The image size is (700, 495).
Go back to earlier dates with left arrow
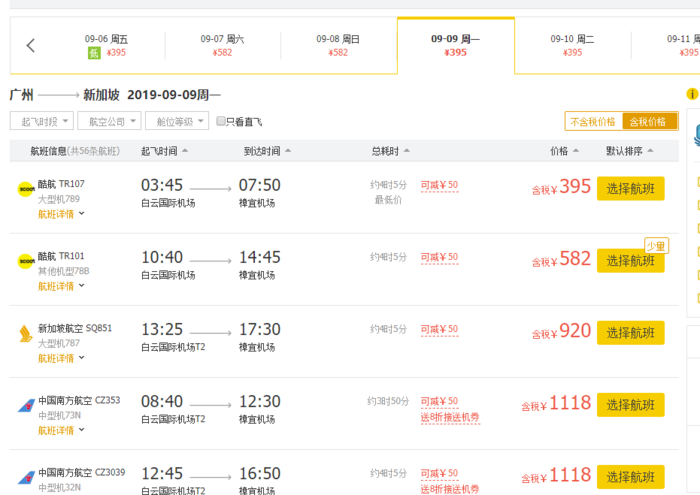[30, 45]
